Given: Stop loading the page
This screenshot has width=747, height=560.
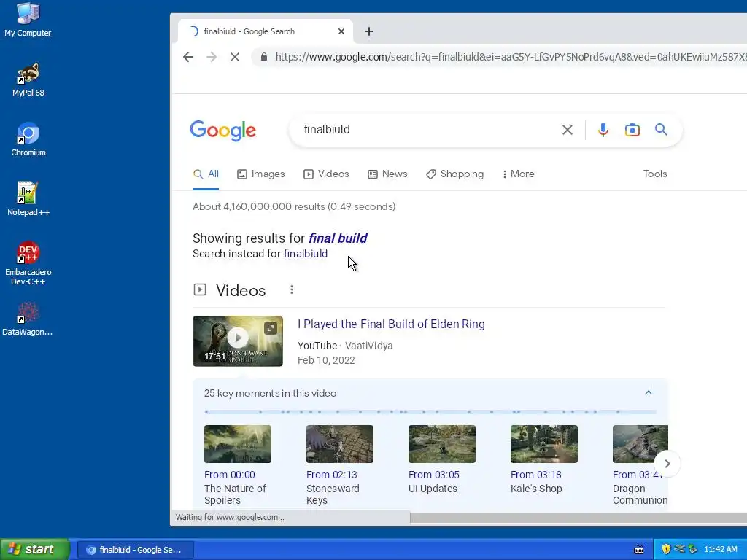Looking at the screenshot, I should (x=235, y=57).
